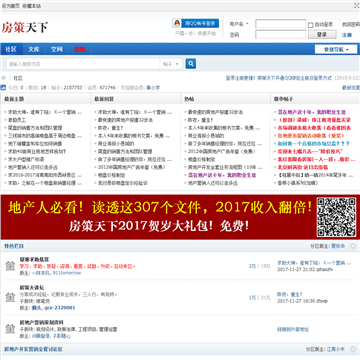Open 求大户型推广标语 in 最新主题
This screenshot has height=360, width=360.
(x=26, y=159)
